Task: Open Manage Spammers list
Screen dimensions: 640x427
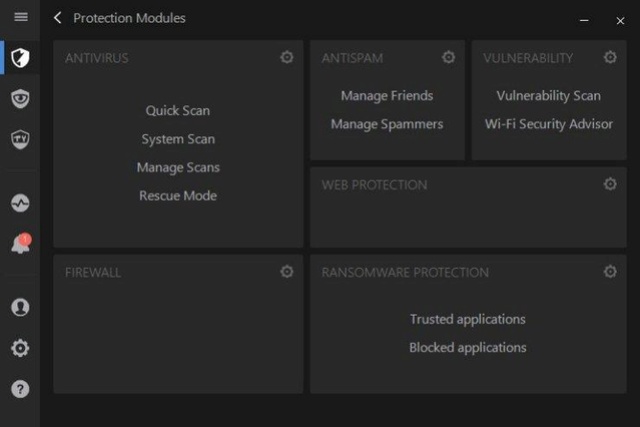Action: tap(387, 124)
